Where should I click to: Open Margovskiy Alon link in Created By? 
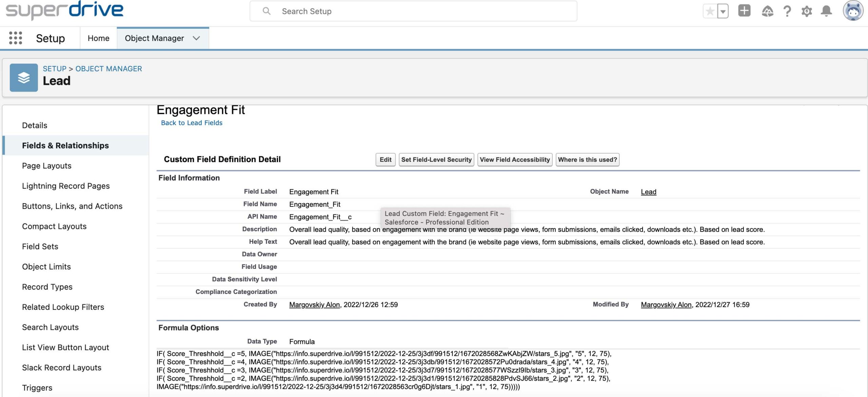[314, 305]
